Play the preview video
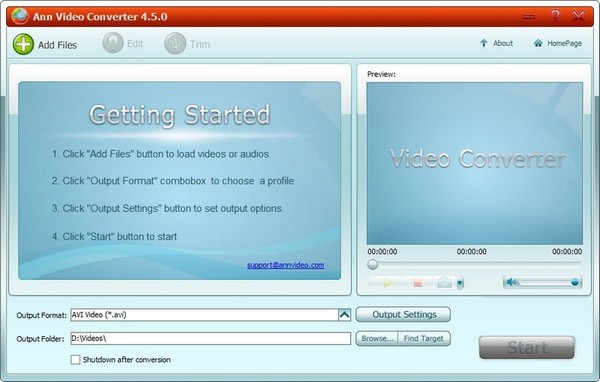This screenshot has width=600, height=382. (388, 283)
